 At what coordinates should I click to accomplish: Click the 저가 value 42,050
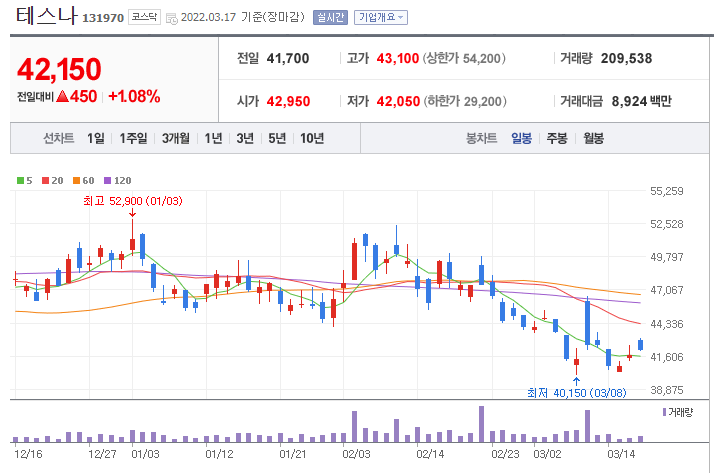click(398, 101)
